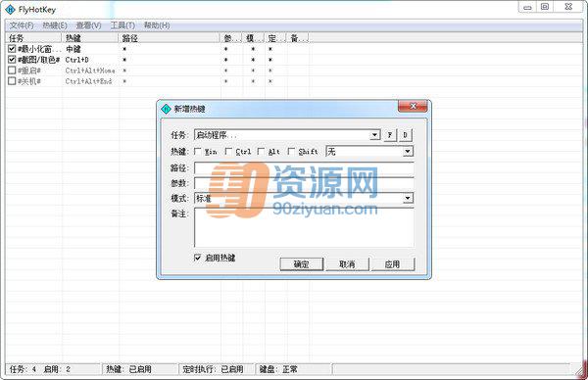Tick the Shift modifier checkbox
Viewport: 588px width, 380px height.
291,152
